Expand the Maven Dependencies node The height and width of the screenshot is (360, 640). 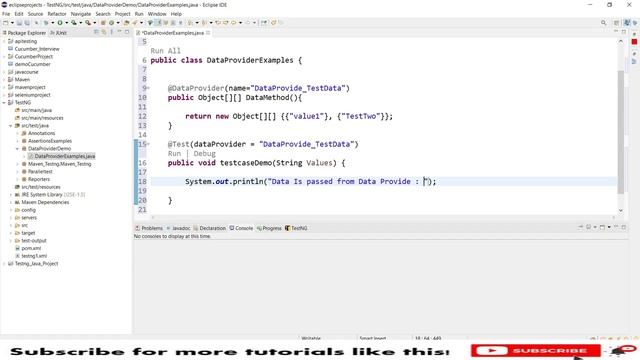pos(11,202)
